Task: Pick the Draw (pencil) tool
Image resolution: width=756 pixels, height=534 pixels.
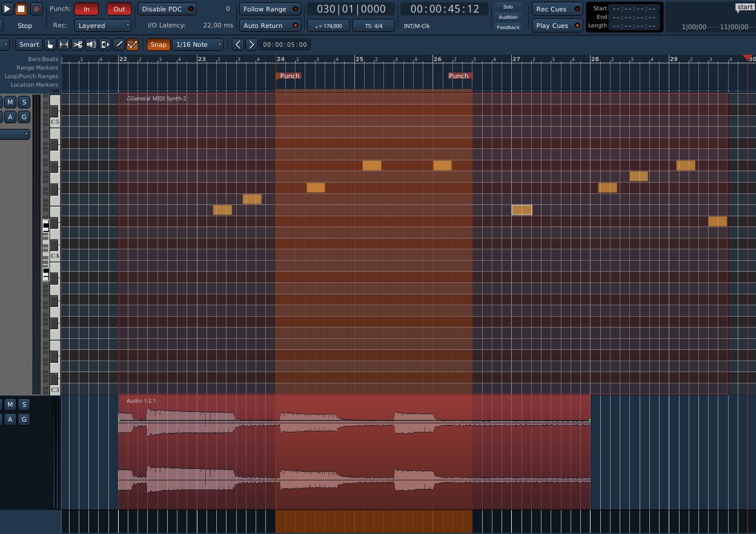Action: coord(119,44)
